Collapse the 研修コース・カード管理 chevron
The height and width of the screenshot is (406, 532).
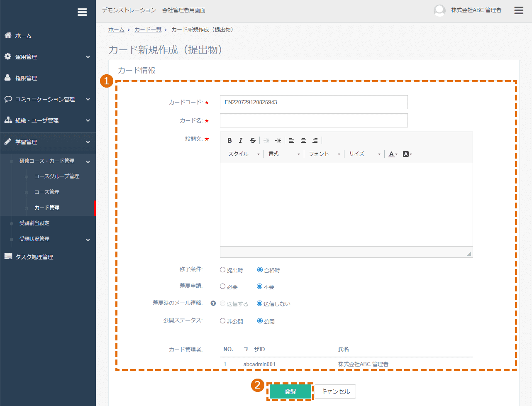click(x=88, y=161)
